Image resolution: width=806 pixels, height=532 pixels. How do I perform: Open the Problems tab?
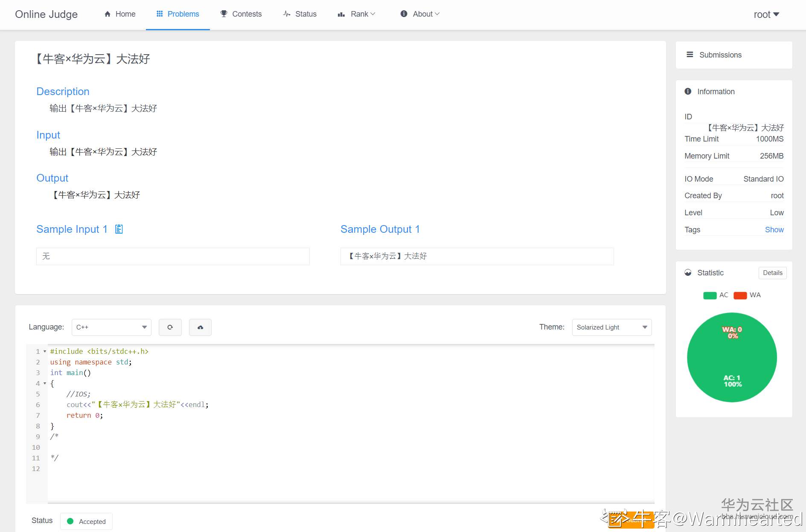pos(178,14)
